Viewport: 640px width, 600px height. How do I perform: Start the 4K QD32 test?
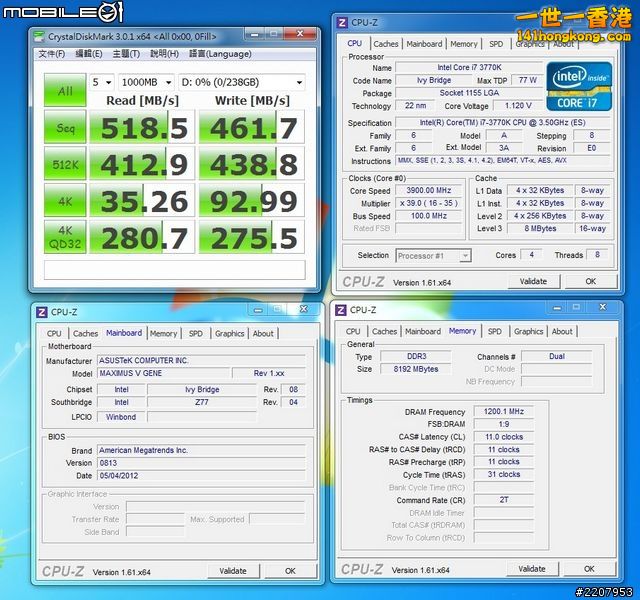[x=65, y=237]
